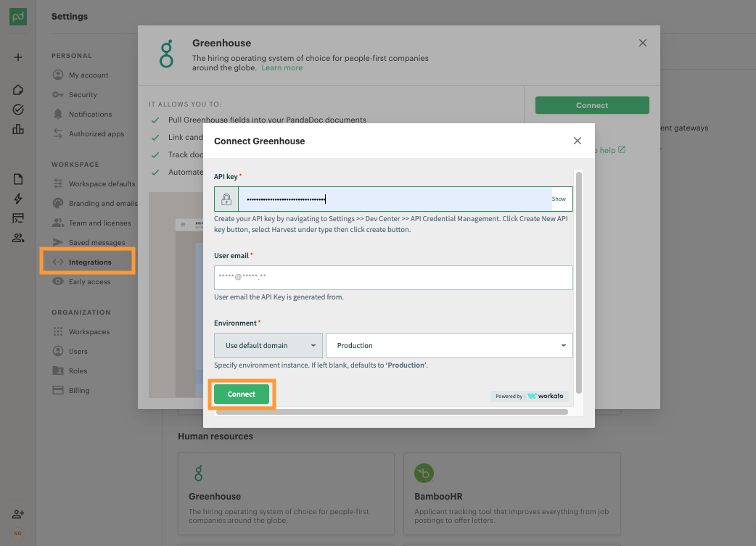Open the Greenhouse integration card
This screenshot has width=756, height=546.
click(x=286, y=494)
